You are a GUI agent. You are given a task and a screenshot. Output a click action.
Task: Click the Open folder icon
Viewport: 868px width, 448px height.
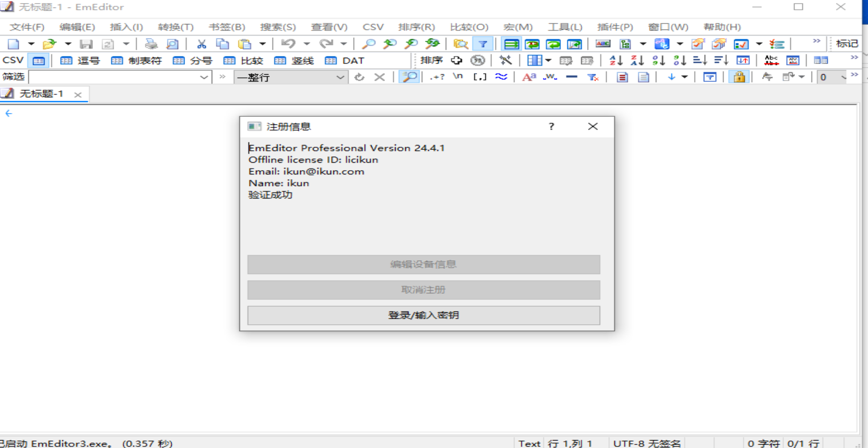click(x=49, y=44)
